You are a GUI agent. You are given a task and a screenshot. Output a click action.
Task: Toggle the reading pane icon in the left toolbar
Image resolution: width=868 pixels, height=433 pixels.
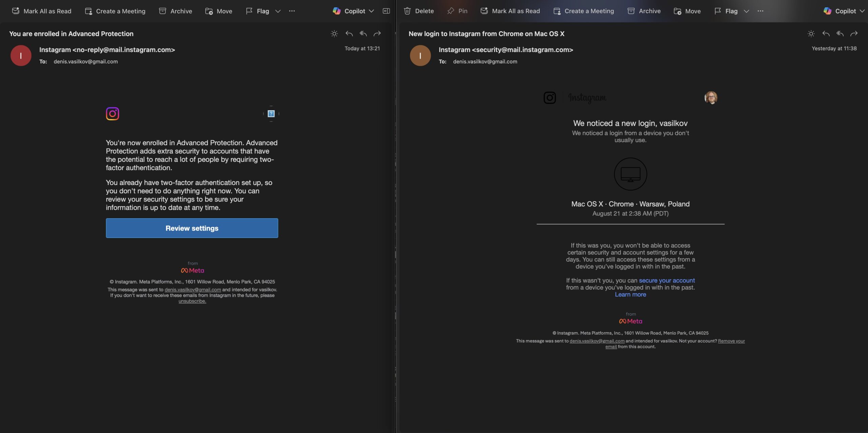tap(386, 11)
